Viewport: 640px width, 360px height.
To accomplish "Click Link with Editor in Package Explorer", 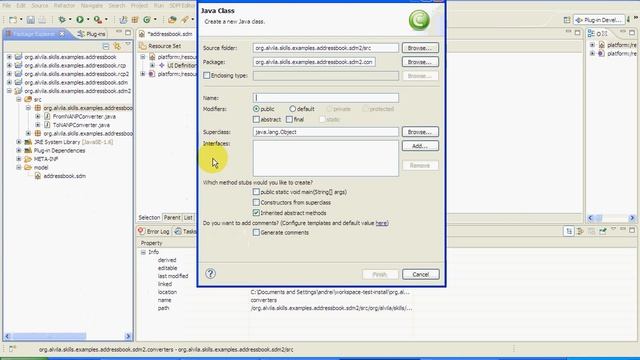I will pyautogui.click(x=117, y=46).
